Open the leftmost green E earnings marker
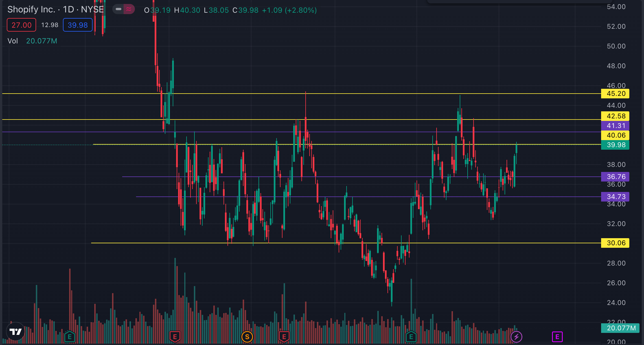This screenshot has height=345, width=644. click(70, 337)
